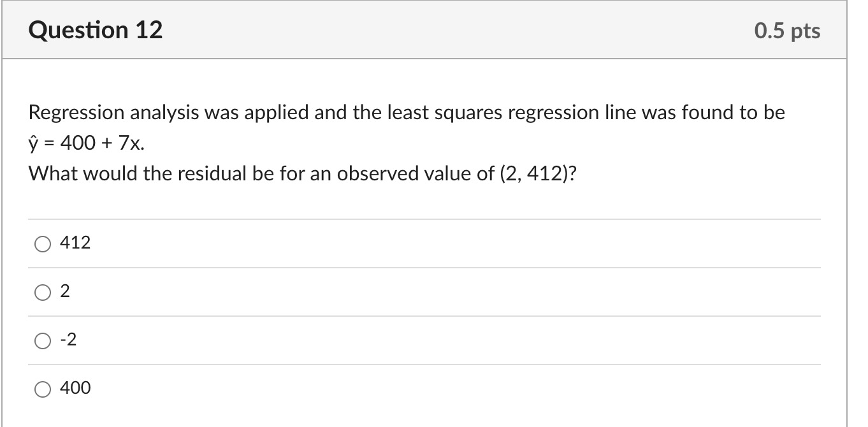Click the answer row labeled 400
The height and width of the screenshot is (427, 868).
[x=255, y=388]
